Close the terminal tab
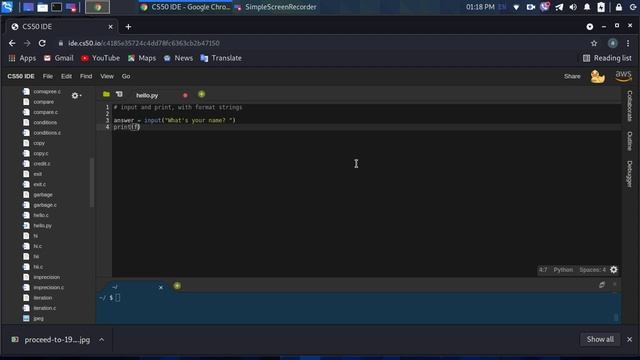The width and height of the screenshot is (640, 360). point(161,287)
